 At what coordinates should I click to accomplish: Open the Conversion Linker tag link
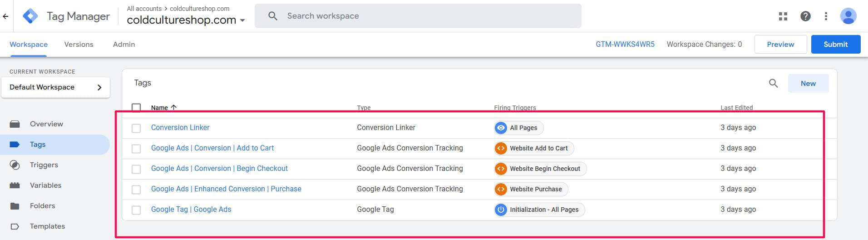coord(180,128)
